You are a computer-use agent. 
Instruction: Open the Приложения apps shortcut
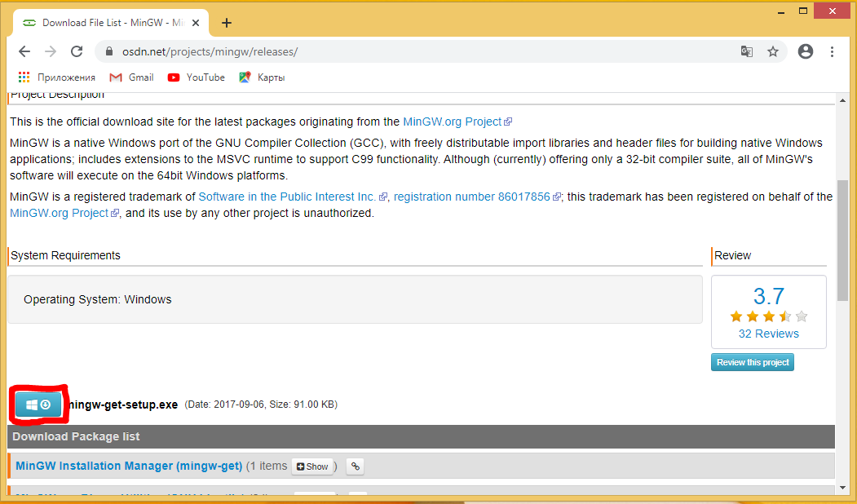(57, 77)
